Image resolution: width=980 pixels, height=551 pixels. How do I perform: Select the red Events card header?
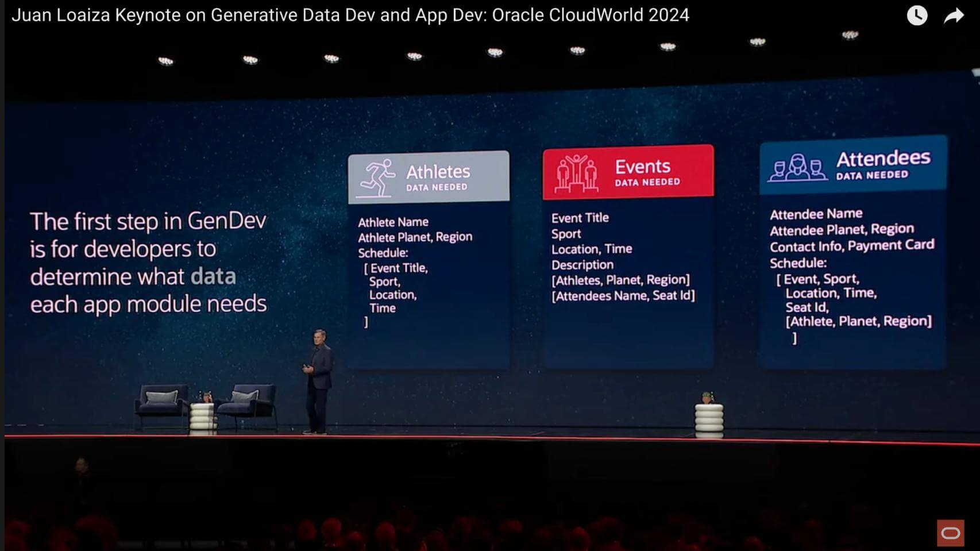click(x=628, y=172)
